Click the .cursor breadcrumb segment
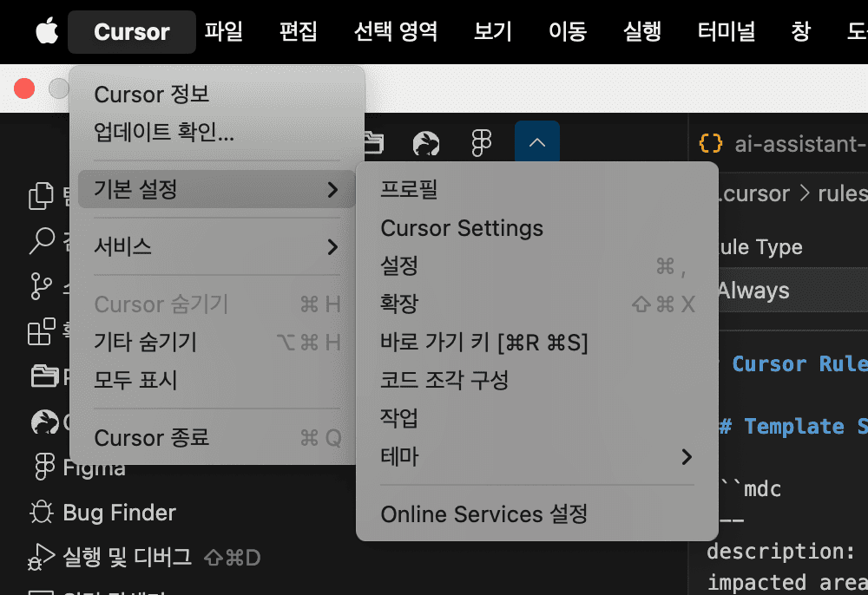Screen dimensions: 868x595 [x=754, y=193]
